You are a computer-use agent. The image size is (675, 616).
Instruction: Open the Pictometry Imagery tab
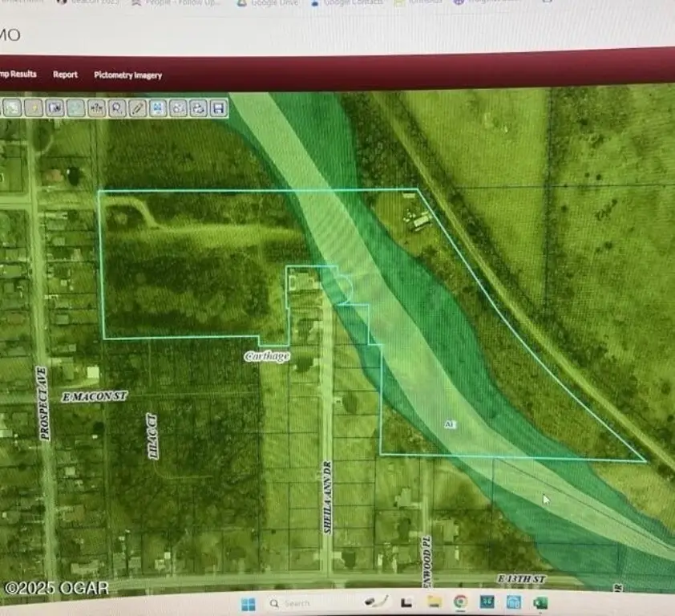coord(127,75)
